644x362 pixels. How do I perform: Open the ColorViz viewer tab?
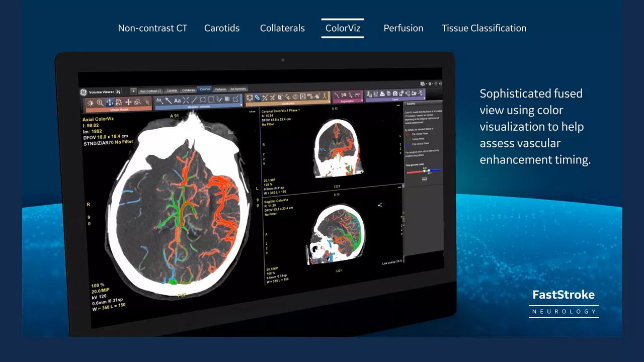(x=205, y=89)
